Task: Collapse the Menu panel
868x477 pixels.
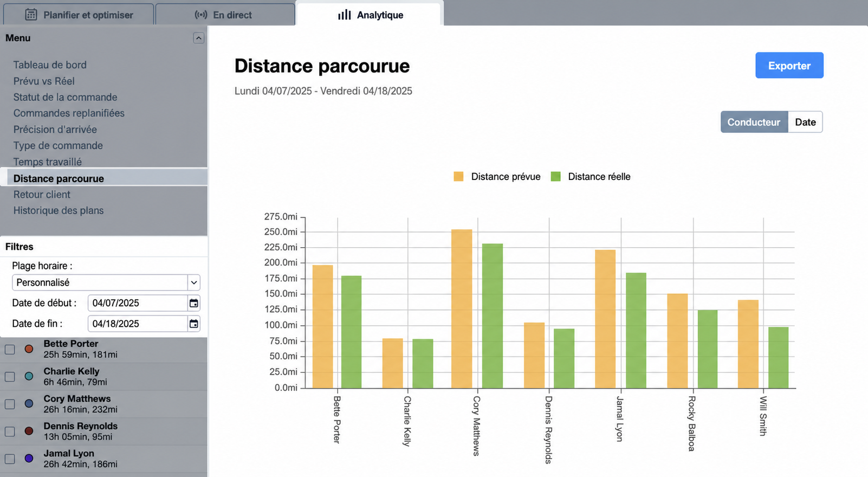Action: 199,38
